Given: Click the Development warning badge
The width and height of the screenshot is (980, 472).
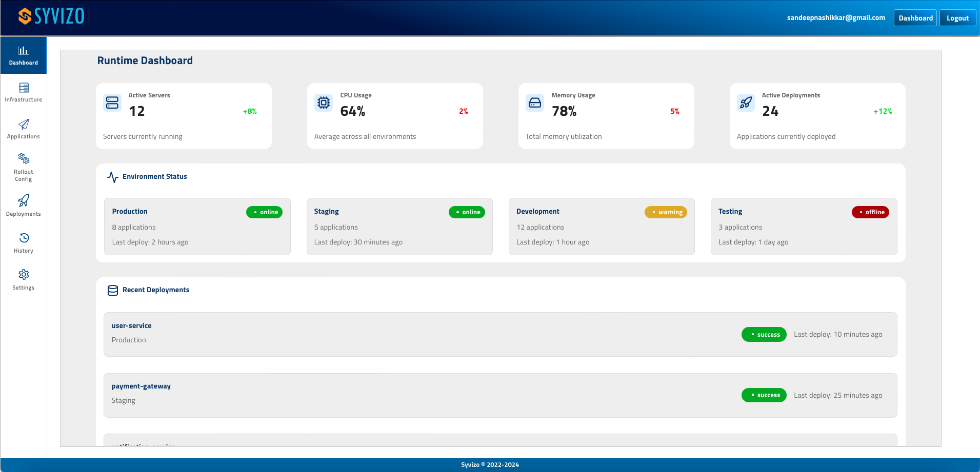Looking at the screenshot, I should pyautogui.click(x=666, y=212).
